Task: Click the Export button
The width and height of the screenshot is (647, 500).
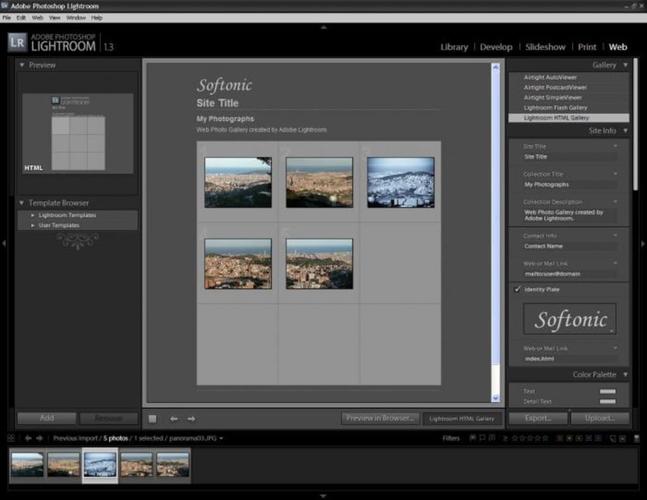Action: 538,418
